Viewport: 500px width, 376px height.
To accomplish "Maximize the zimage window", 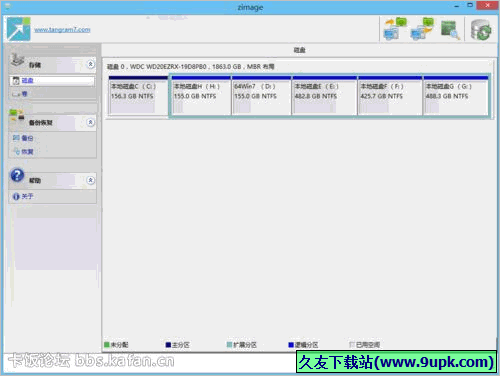I will pyautogui.click(x=470, y=5).
